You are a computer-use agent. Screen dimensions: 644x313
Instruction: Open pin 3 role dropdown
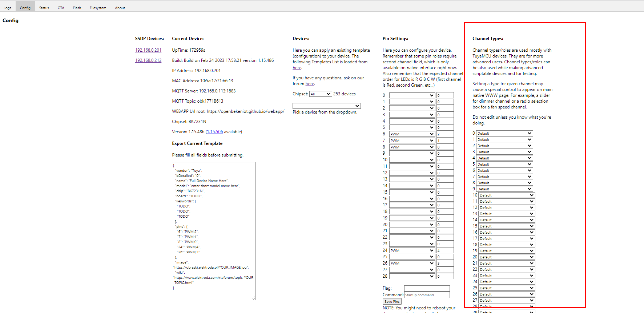tap(412, 115)
